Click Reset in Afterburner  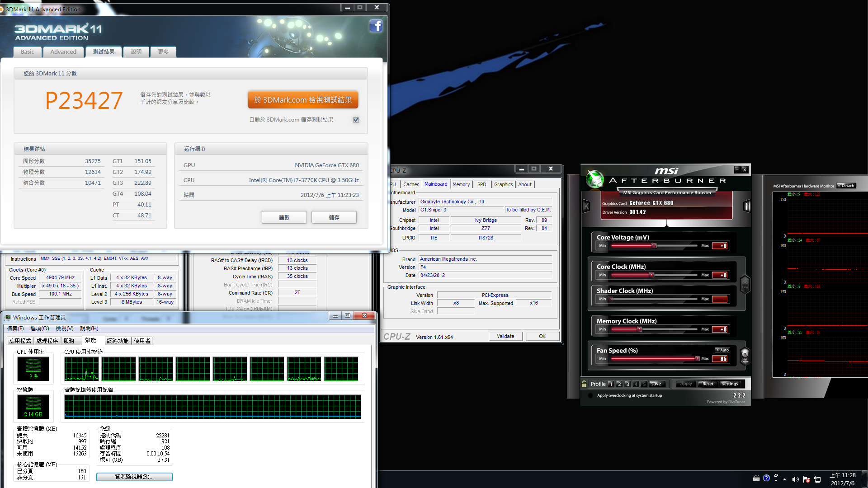708,384
